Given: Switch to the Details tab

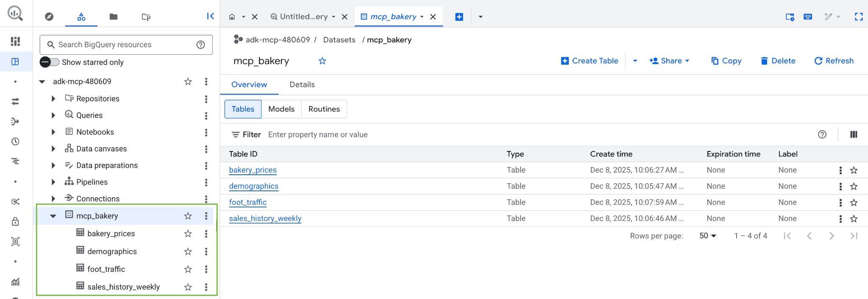Looking at the screenshot, I should [x=302, y=84].
